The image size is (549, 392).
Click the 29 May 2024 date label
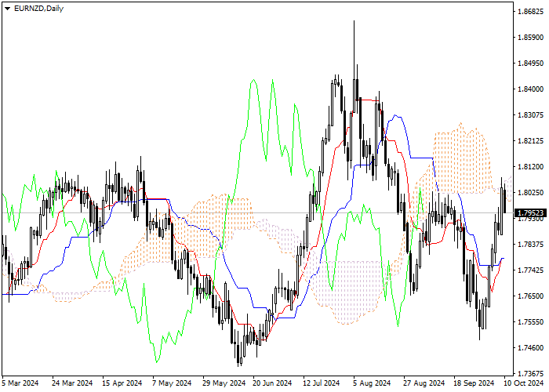coord(224,383)
